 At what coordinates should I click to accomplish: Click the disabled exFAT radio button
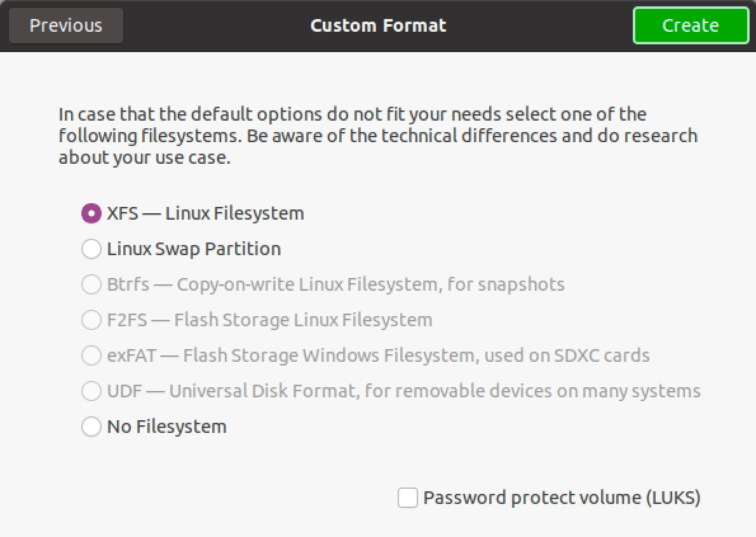click(91, 355)
